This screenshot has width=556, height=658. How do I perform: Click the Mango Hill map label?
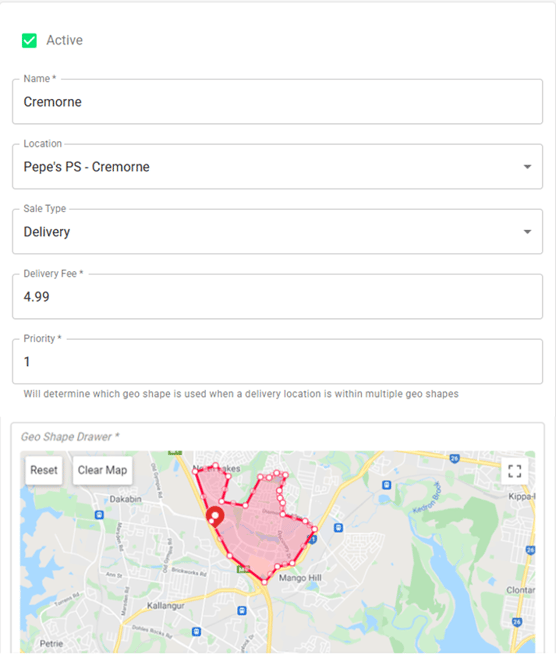tap(300, 578)
